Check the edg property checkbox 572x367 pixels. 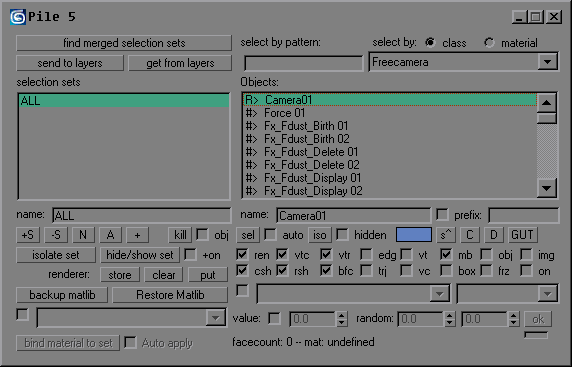click(x=366, y=254)
